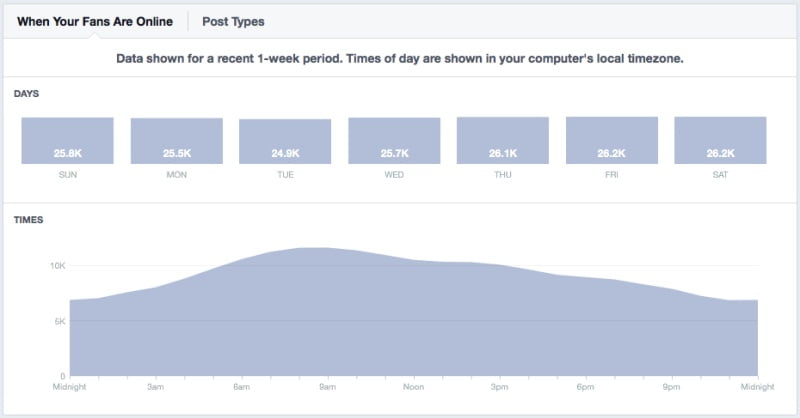The height and width of the screenshot is (418, 800).
Task: Select the Monday 25.5K bar
Action: [176, 141]
